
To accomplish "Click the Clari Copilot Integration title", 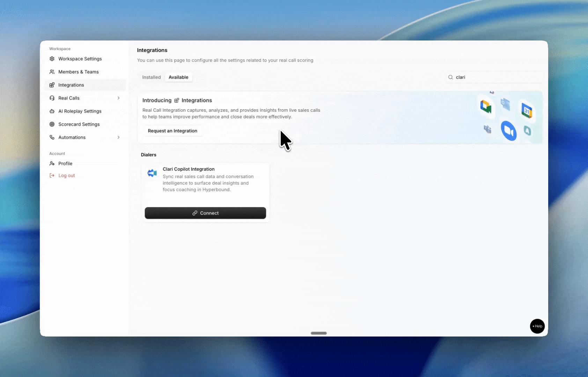I will [x=189, y=169].
